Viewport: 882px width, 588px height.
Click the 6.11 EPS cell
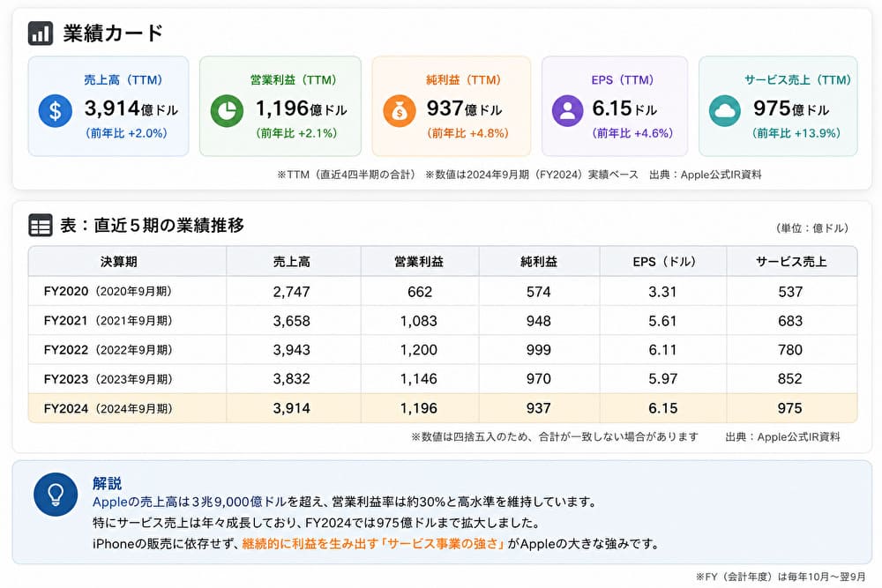pos(662,350)
